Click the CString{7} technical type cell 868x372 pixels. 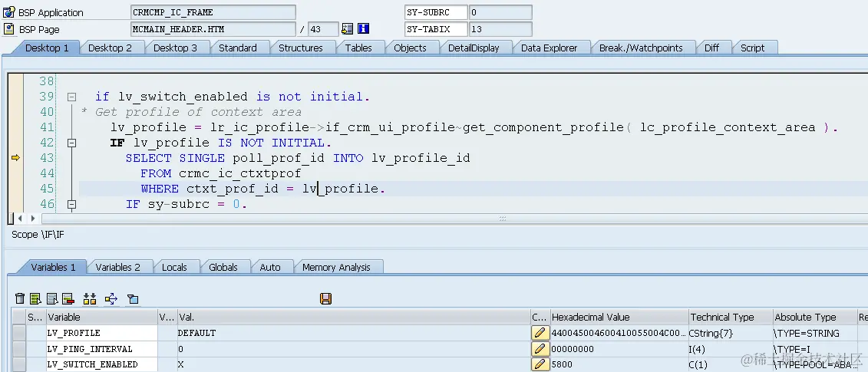pyautogui.click(x=730, y=333)
